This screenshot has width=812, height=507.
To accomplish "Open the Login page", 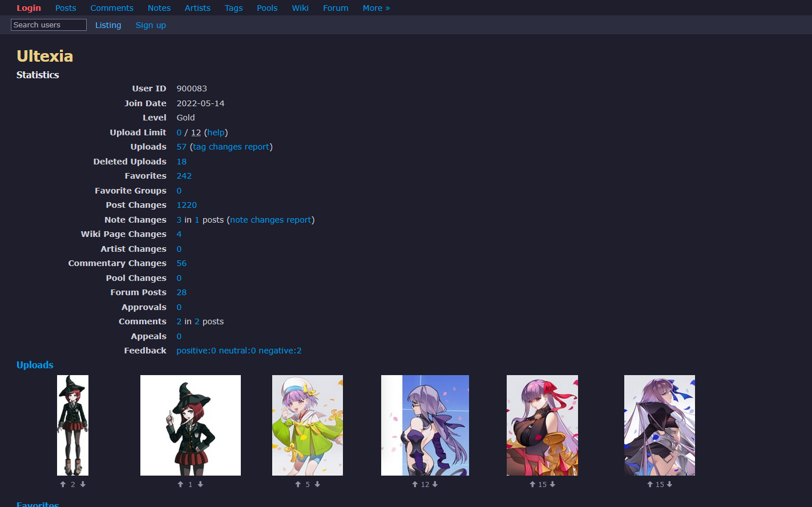I will (29, 8).
